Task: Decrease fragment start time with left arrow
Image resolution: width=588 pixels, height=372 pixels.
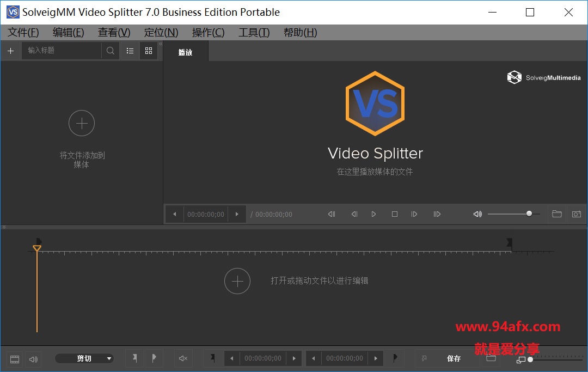Action: [x=232, y=358]
